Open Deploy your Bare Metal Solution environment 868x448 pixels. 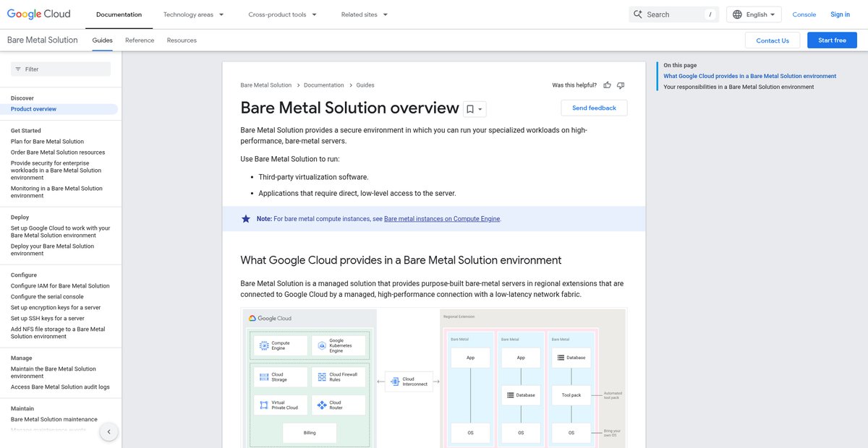coord(52,250)
